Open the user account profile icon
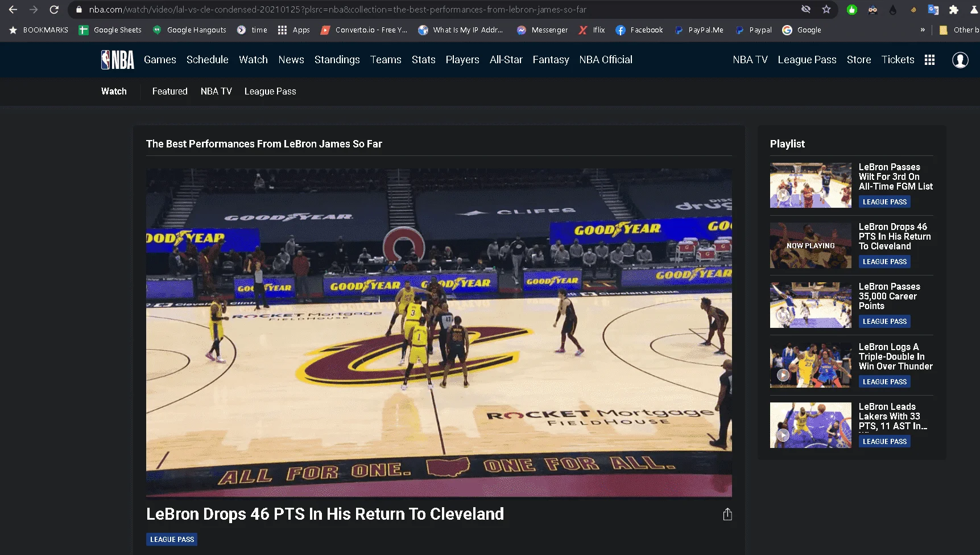980x555 pixels. pos(960,60)
